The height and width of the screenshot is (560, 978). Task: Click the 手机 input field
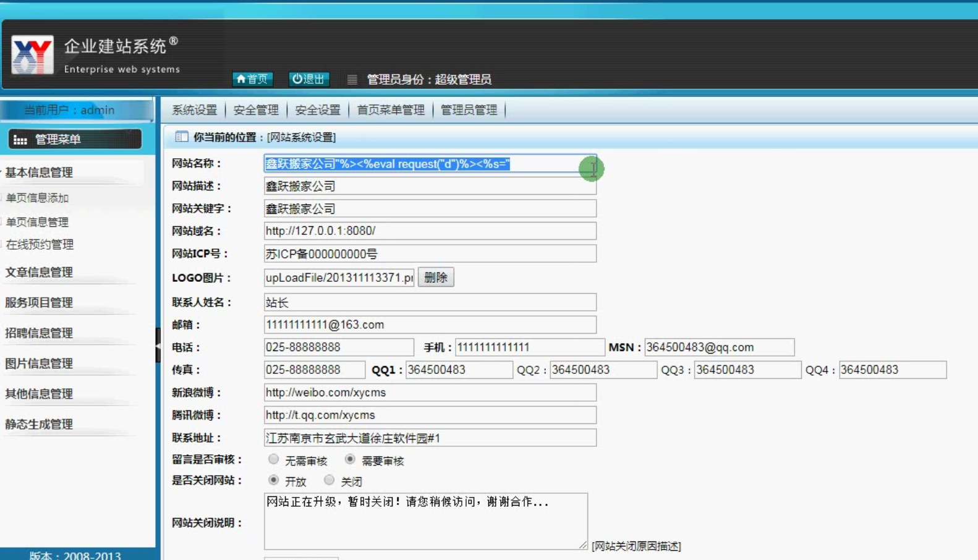coord(530,347)
